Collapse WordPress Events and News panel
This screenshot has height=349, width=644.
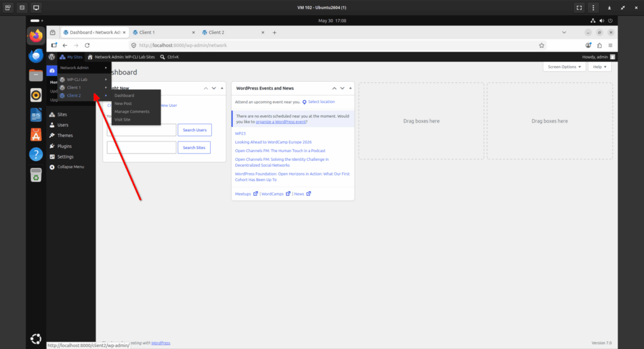[350, 88]
